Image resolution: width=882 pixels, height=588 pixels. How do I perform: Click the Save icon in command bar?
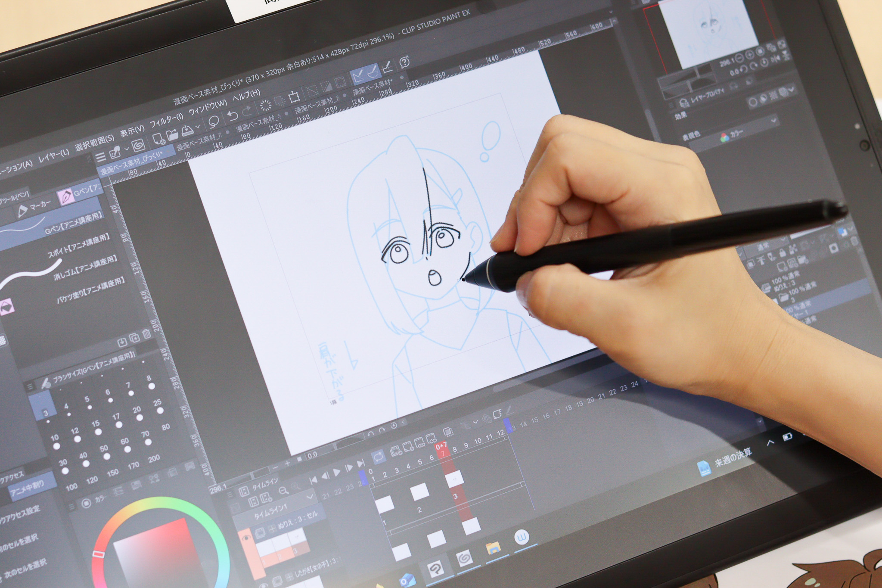(x=187, y=131)
